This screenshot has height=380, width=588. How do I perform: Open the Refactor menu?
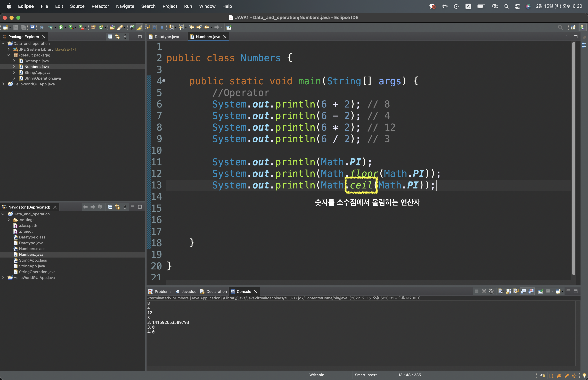(100, 6)
